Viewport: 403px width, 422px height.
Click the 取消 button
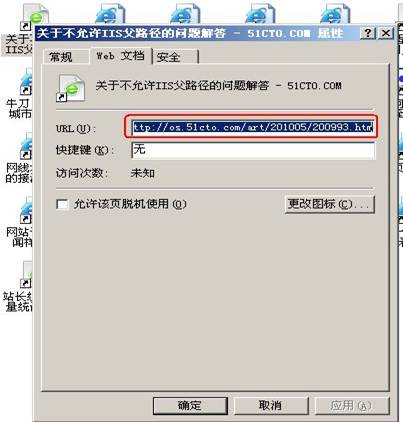(271, 405)
